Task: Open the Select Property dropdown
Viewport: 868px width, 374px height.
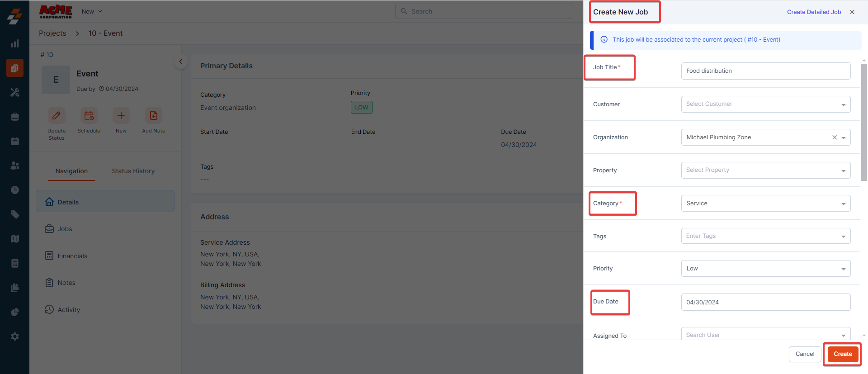Action: 765,170
